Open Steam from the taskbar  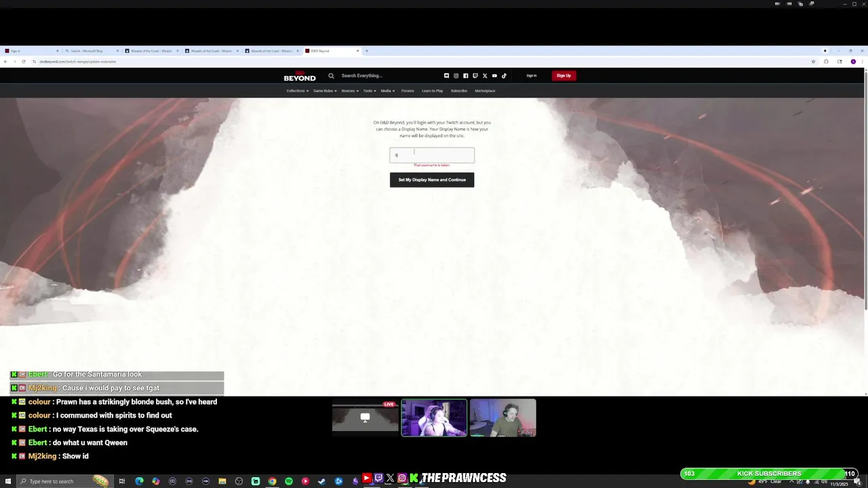(321, 481)
